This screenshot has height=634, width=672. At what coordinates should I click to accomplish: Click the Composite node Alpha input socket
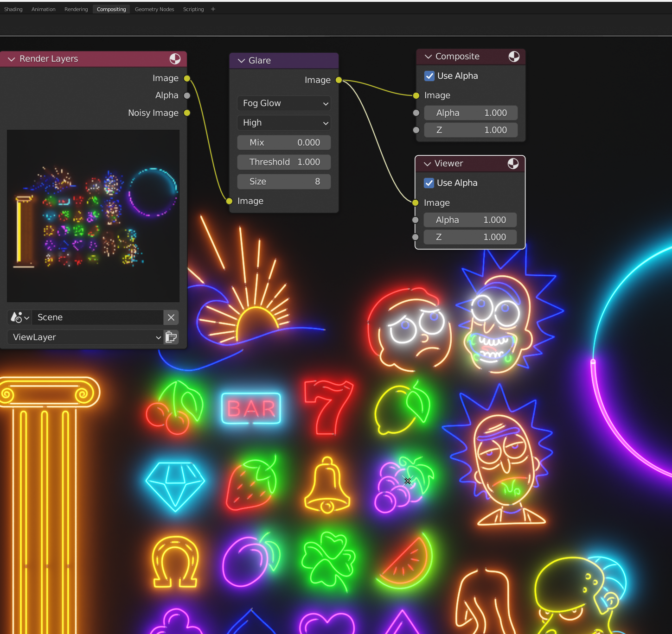pyautogui.click(x=416, y=113)
